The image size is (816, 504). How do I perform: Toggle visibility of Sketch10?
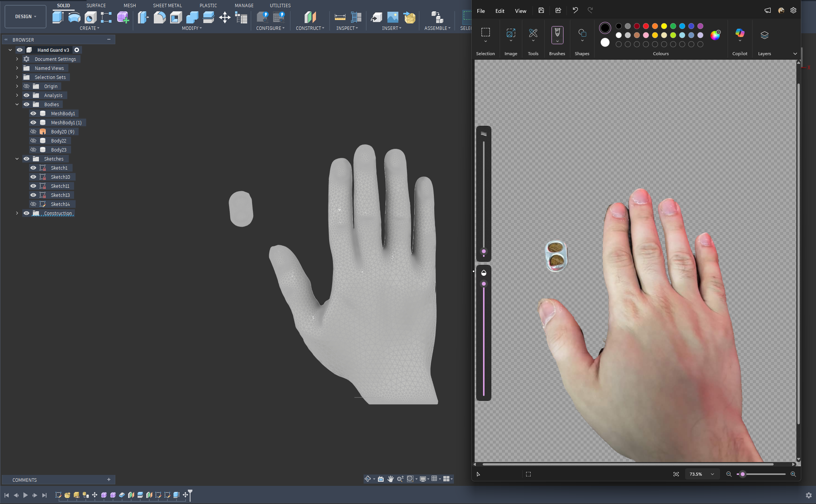[34, 177]
